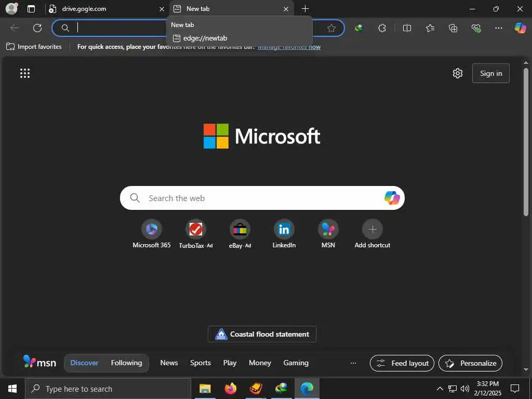Click the scrollbar down arrow
Viewport: 532px width, 399px height.
click(x=526, y=369)
